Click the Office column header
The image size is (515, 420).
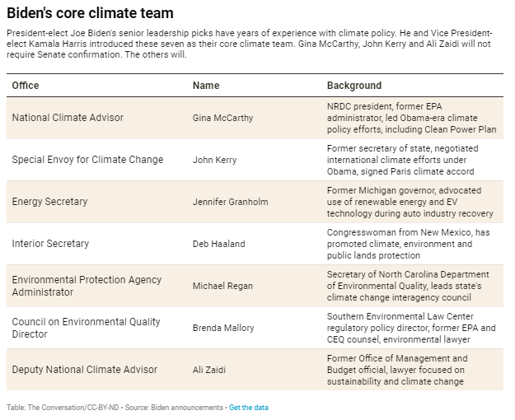coord(26,86)
